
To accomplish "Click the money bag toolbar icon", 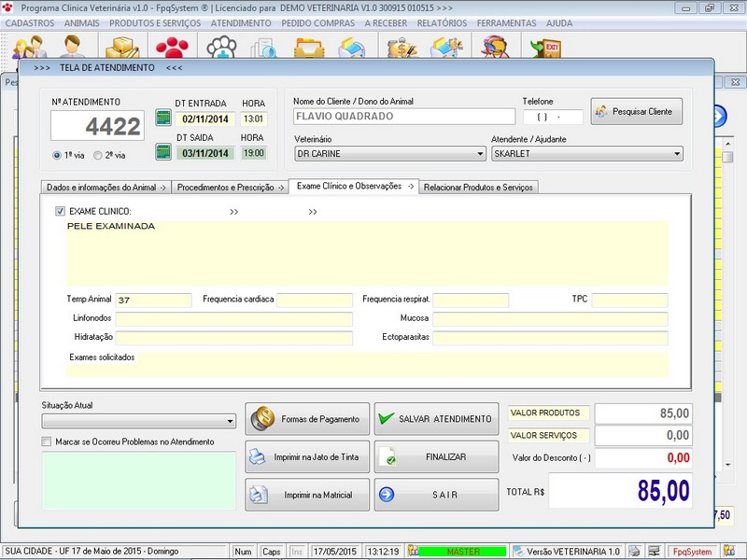I will (402, 48).
